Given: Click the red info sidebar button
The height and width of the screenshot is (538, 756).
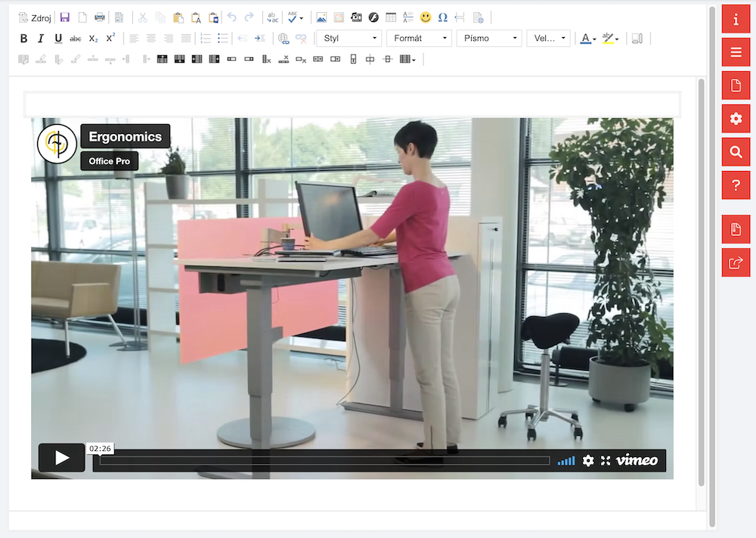Looking at the screenshot, I should click(x=736, y=20).
